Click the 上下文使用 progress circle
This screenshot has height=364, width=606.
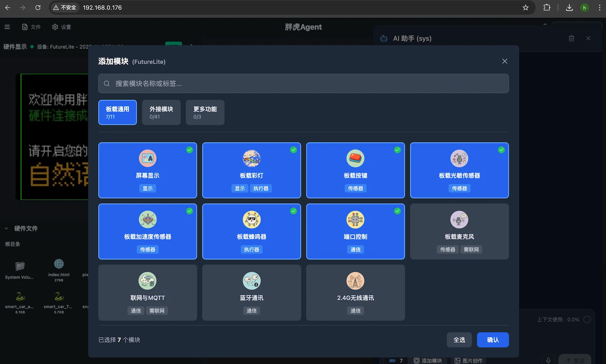tap(587, 319)
